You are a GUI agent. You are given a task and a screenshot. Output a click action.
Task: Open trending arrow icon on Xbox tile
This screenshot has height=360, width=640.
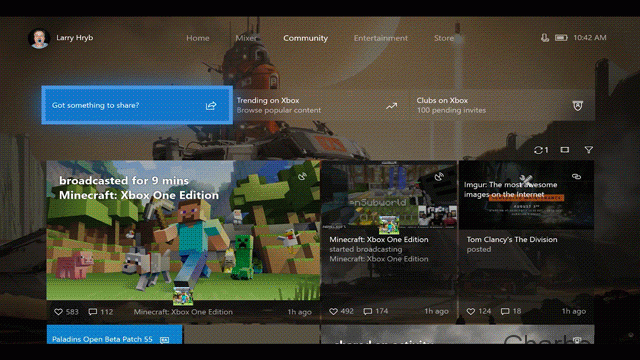[x=391, y=106]
